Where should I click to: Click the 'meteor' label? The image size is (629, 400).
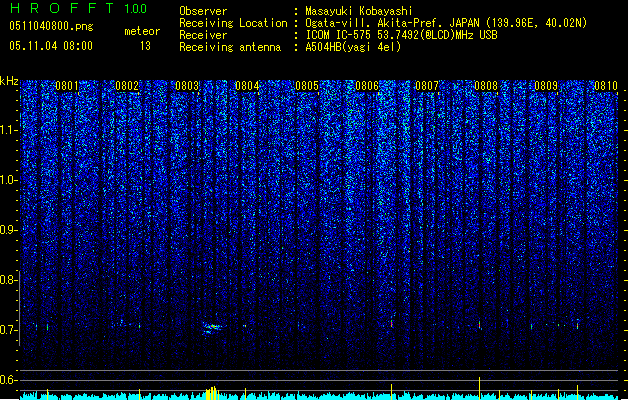(x=142, y=31)
